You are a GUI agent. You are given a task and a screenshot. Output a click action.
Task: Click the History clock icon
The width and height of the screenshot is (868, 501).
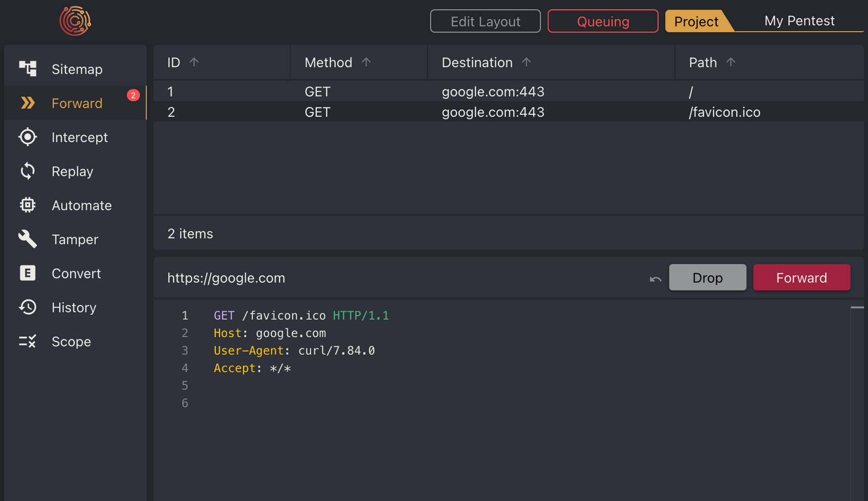(28, 307)
